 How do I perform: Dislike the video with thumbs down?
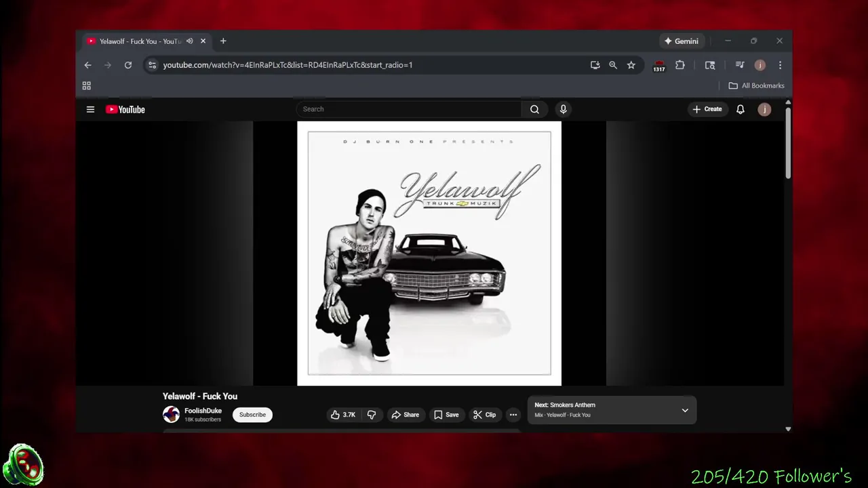click(372, 415)
